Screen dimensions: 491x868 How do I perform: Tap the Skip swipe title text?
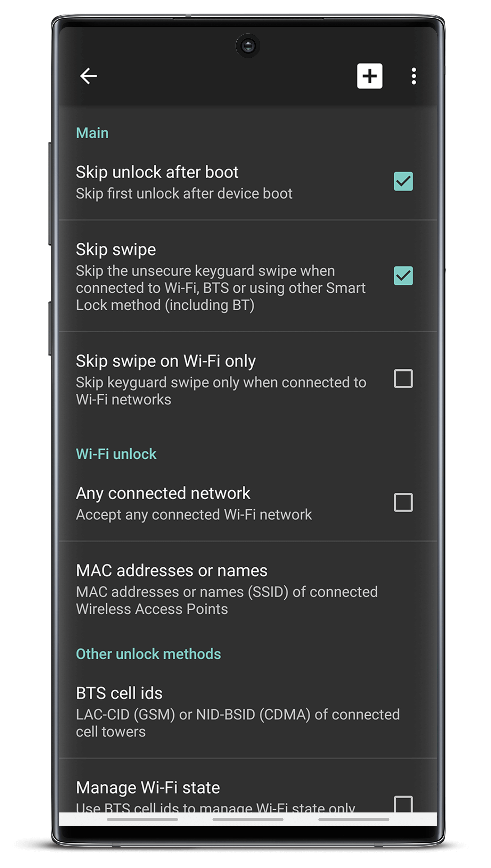[116, 250]
